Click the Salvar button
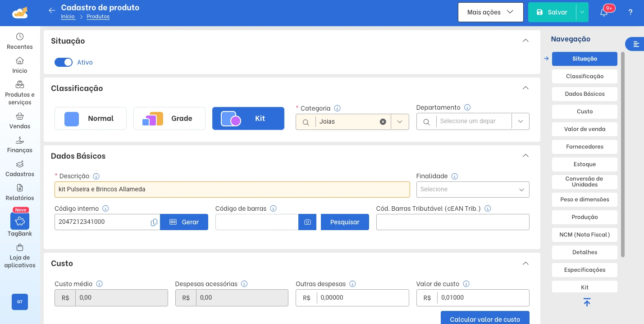The height and width of the screenshot is (324, 644). click(552, 12)
